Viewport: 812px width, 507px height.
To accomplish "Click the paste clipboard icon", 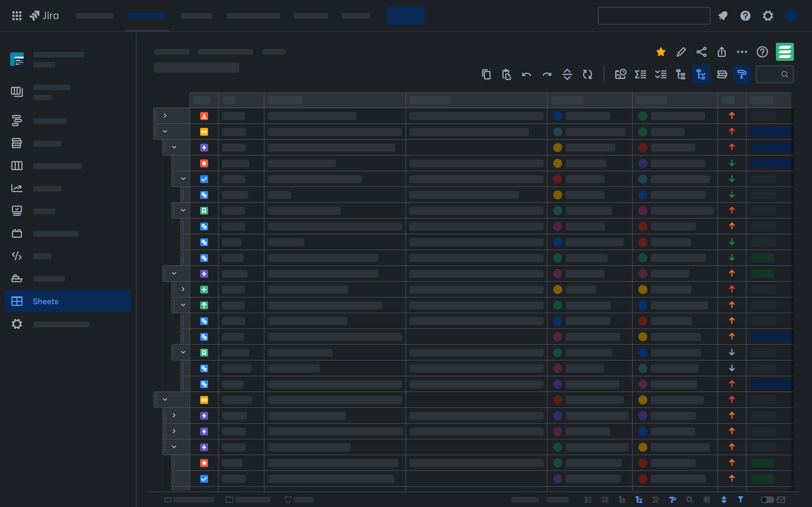I will (506, 74).
